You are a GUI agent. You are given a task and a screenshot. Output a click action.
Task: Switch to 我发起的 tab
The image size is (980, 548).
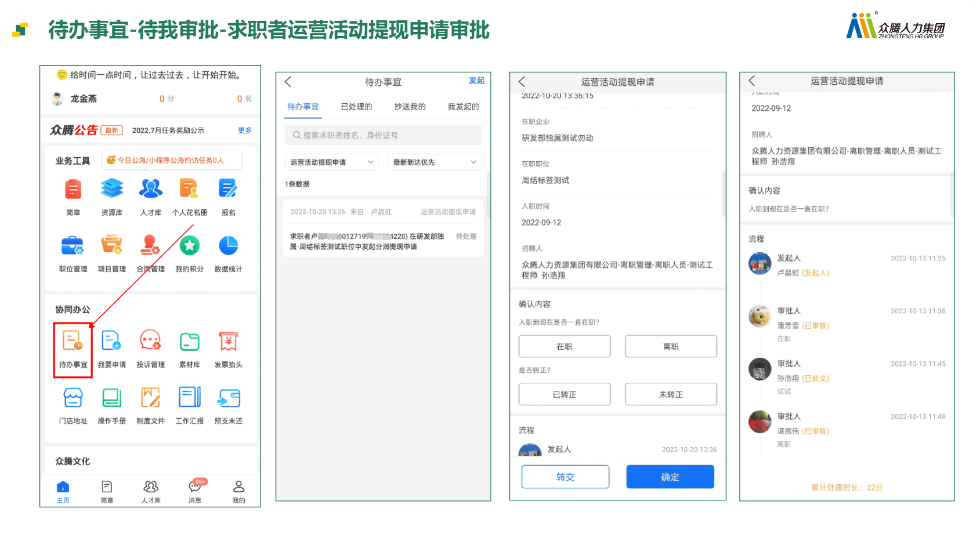click(x=463, y=107)
